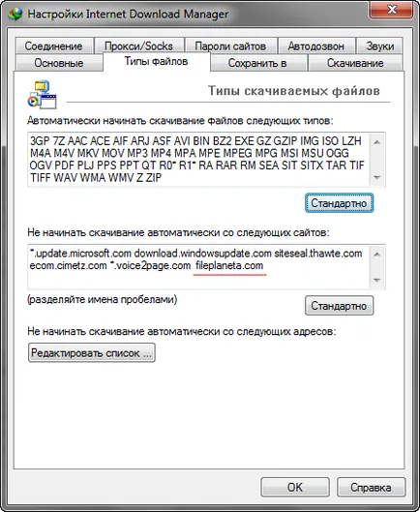Click the ecom.cimetz.com entry
Screen dimensions: 420x512
coord(69,265)
